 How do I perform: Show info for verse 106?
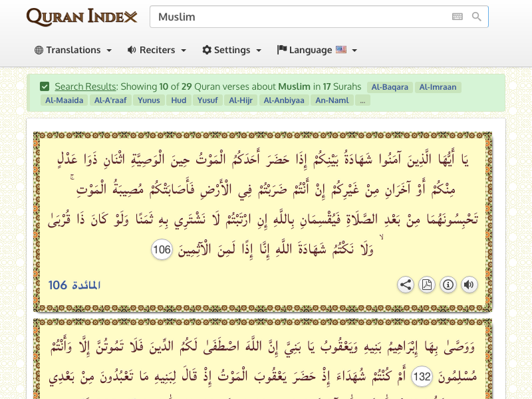tap(448, 285)
